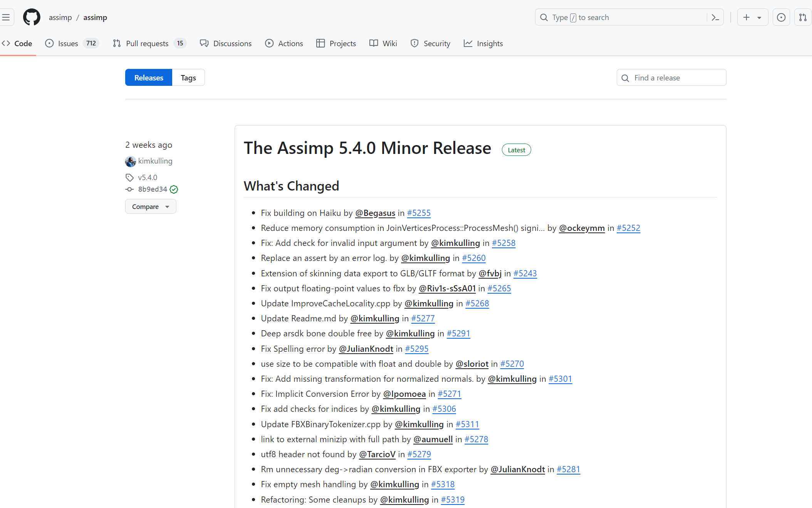This screenshot has height=508, width=812.
Task: Click the commit icon beside 8b9ed34
Action: (x=129, y=189)
